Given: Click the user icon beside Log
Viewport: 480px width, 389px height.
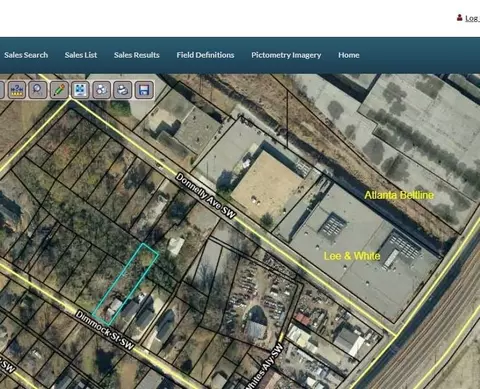Looking at the screenshot, I should (460, 18).
